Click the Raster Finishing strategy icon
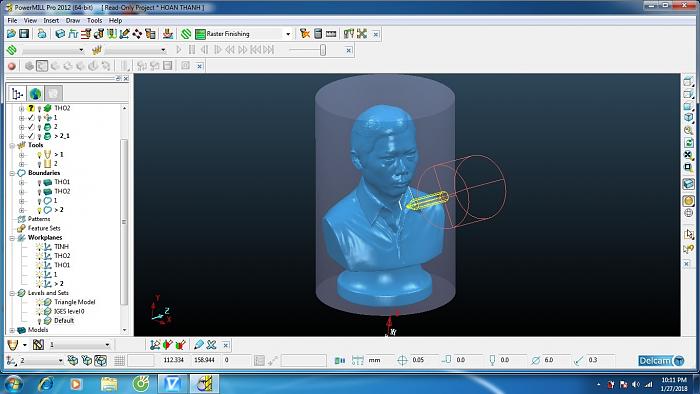The image size is (700, 394). (x=200, y=34)
